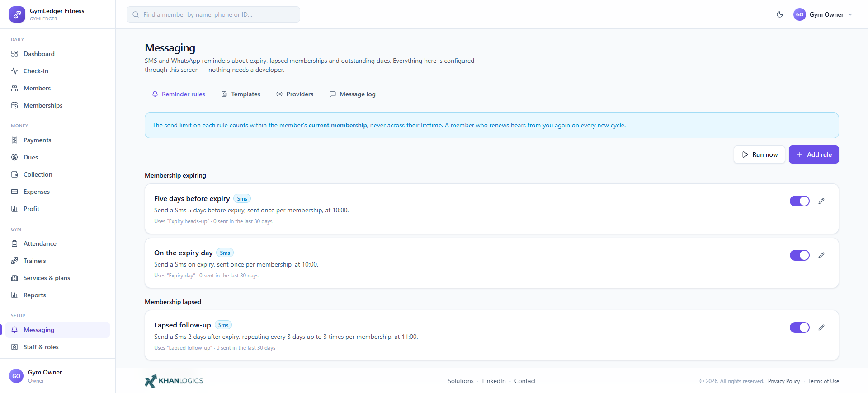The image size is (868, 393).
Task: Open the Members section
Action: coord(58,88)
